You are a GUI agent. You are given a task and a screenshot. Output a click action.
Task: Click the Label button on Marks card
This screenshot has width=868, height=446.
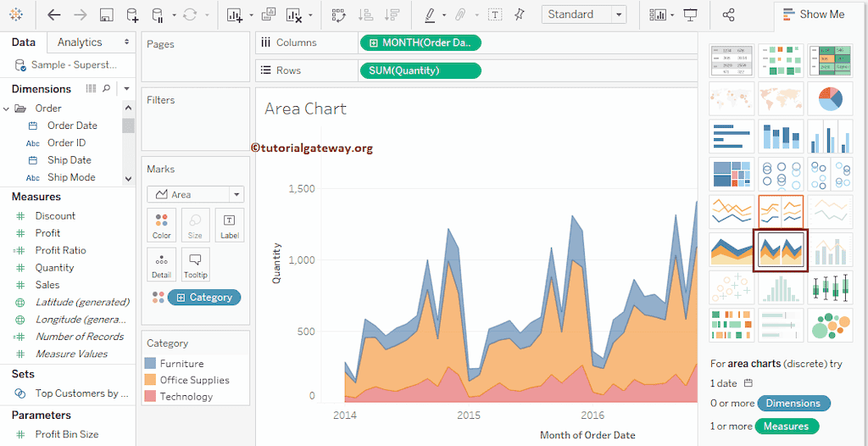pos(229,225)
